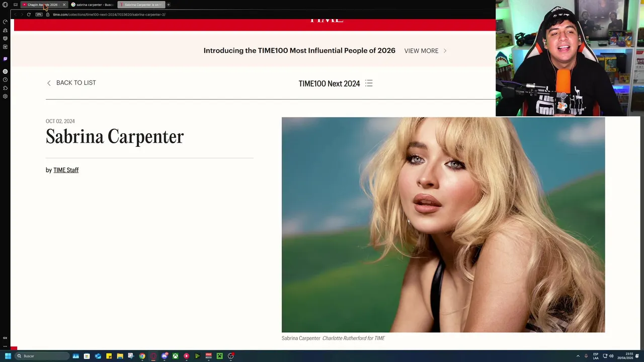Viewport: 644px width, 362px height.
Task: Toggle the VPN badge in address bar
Action: [x=39, y=15]
